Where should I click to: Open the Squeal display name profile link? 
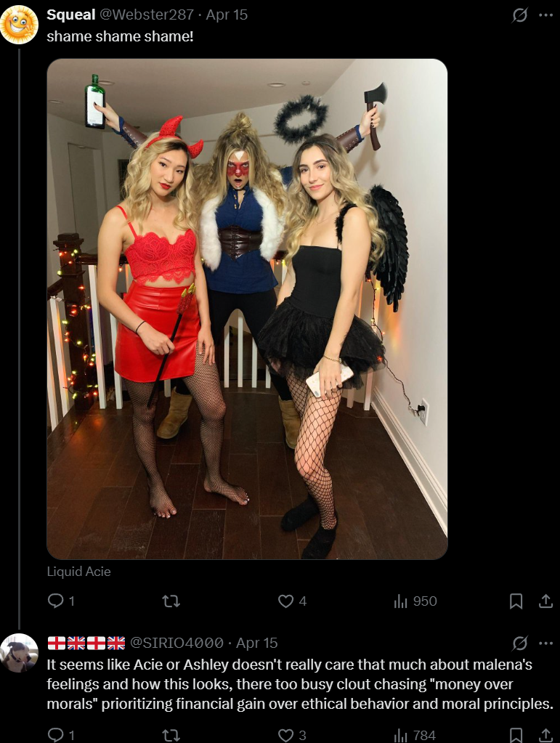(x=71, y=15)
